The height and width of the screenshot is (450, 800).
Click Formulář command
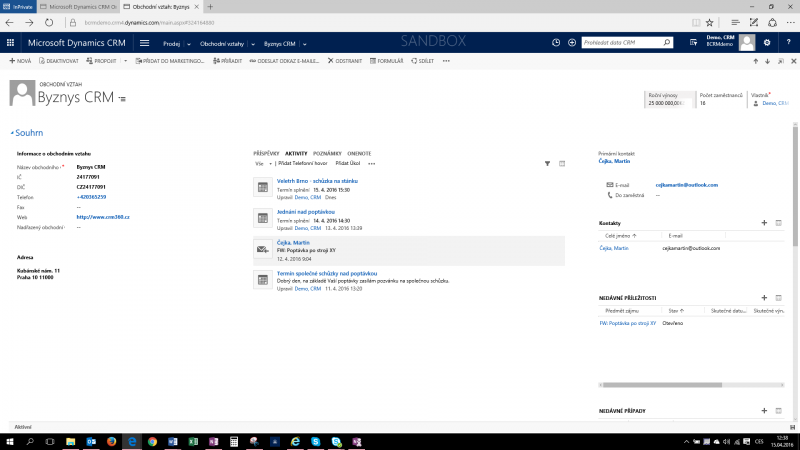tap(387, 61)
